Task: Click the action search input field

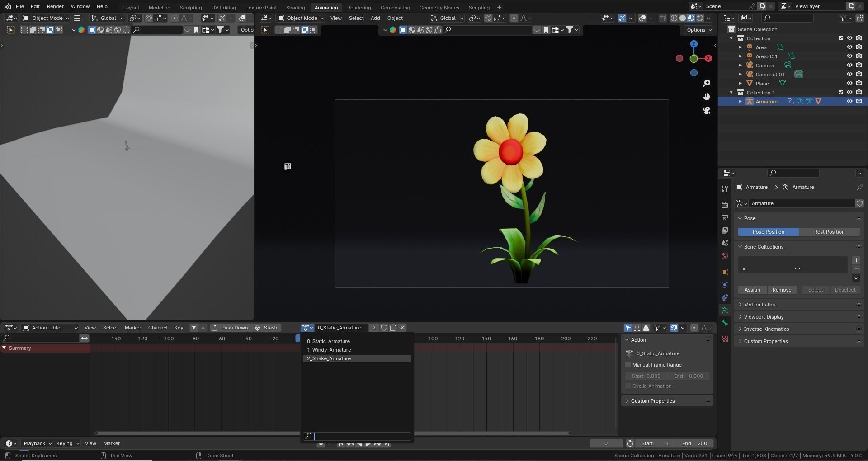Action: 357,436
